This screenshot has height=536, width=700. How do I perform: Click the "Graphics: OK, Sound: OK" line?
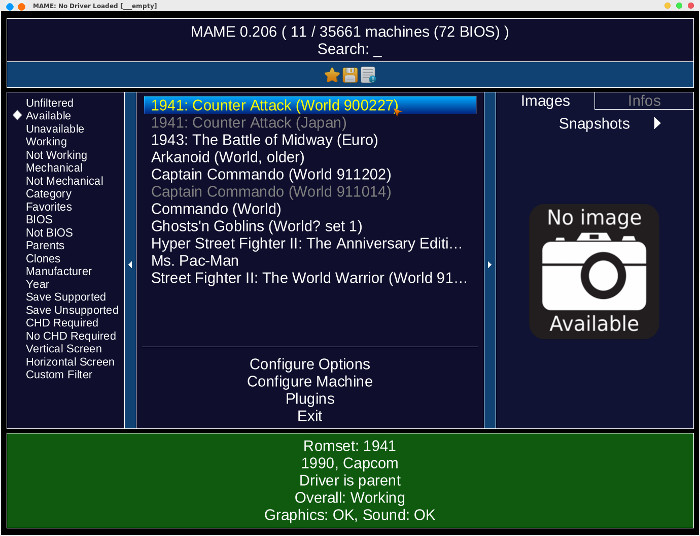point(350,515)
